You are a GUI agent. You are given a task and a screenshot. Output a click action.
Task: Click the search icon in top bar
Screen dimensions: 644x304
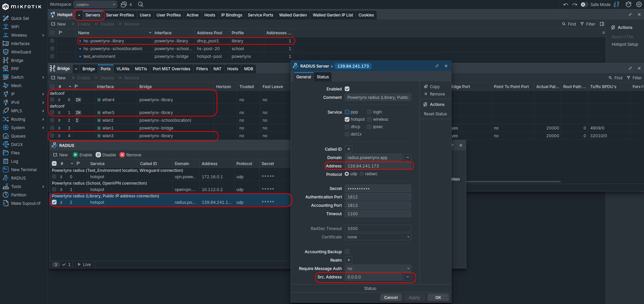click(141, 4)
